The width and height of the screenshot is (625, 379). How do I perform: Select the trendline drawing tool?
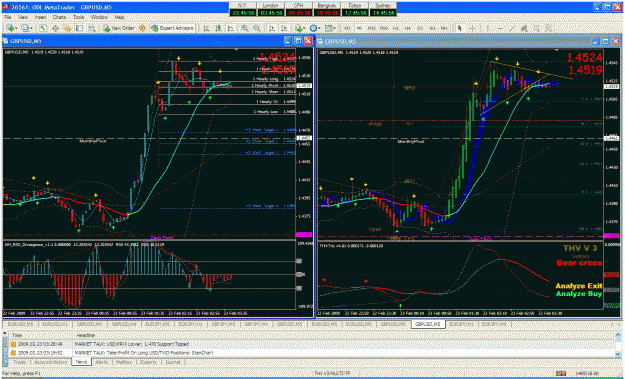point(512,28)
